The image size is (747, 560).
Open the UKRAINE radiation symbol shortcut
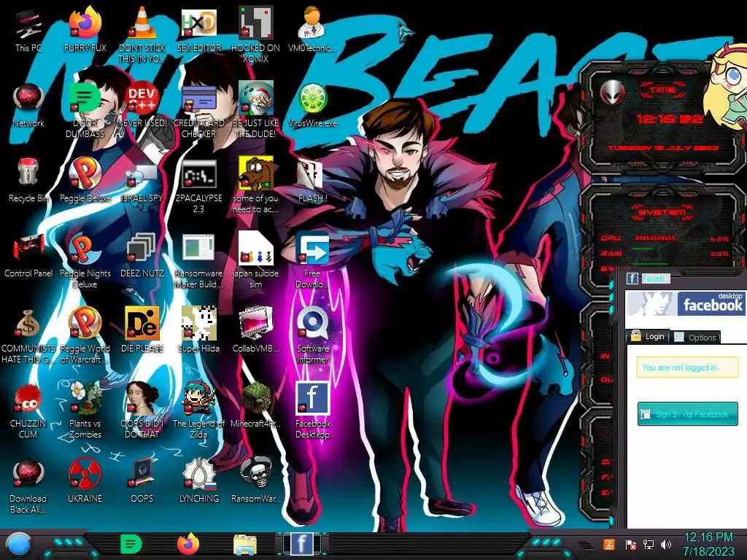[x=85, y=473]
